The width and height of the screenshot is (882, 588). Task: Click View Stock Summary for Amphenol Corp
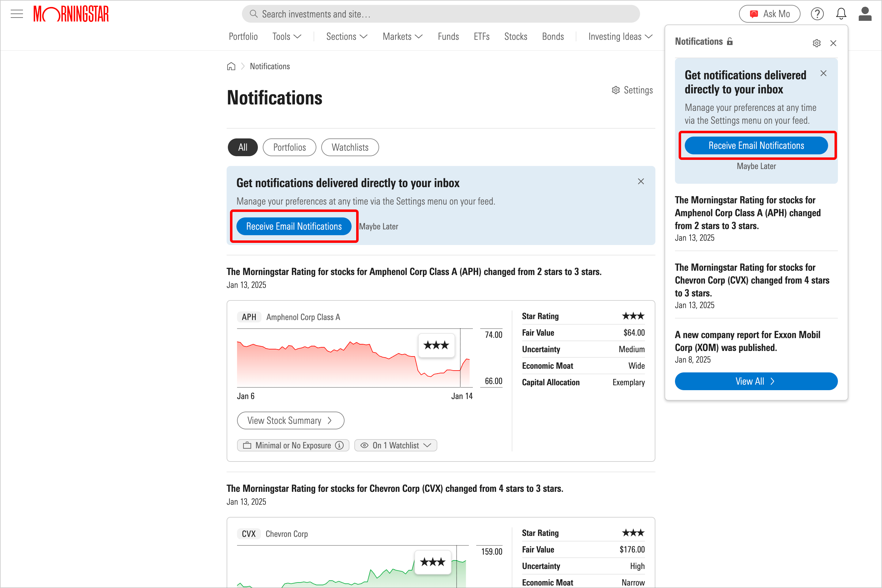pos(290,420)
